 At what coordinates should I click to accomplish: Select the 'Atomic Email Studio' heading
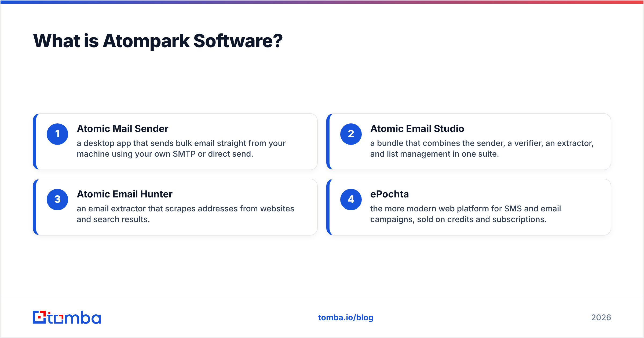pyautogui.click(x=417, y=129)
